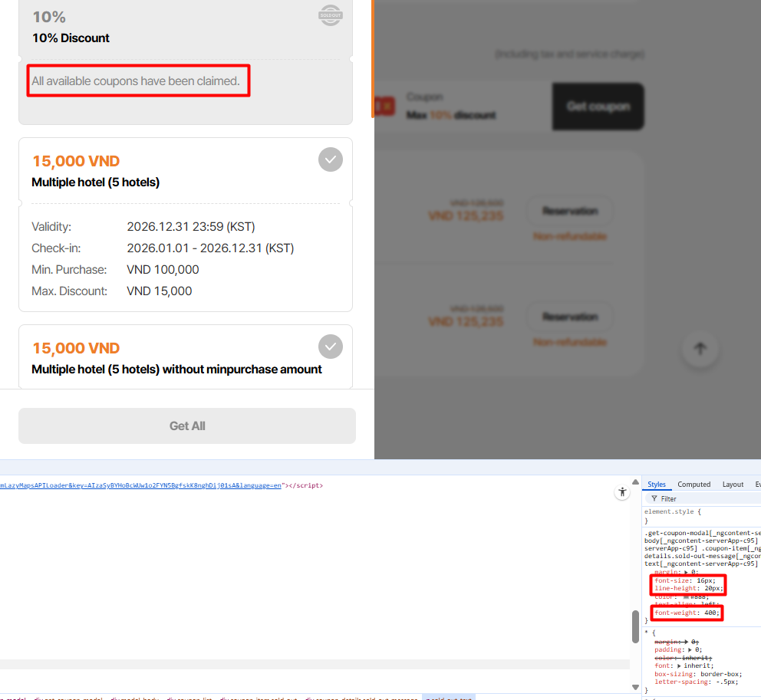Click the scroll-to-top arrow button
Viewport: 761px width, 700px height.
[700, 348]
